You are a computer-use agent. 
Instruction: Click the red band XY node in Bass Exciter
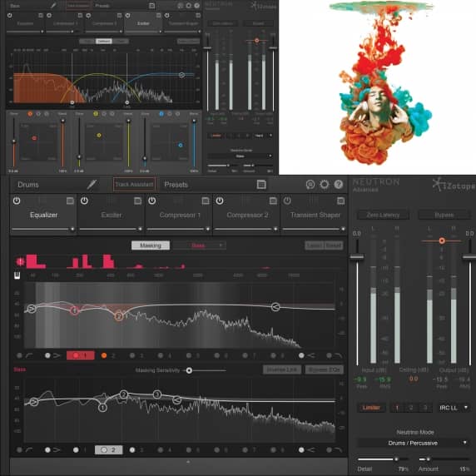pos(34,138)
